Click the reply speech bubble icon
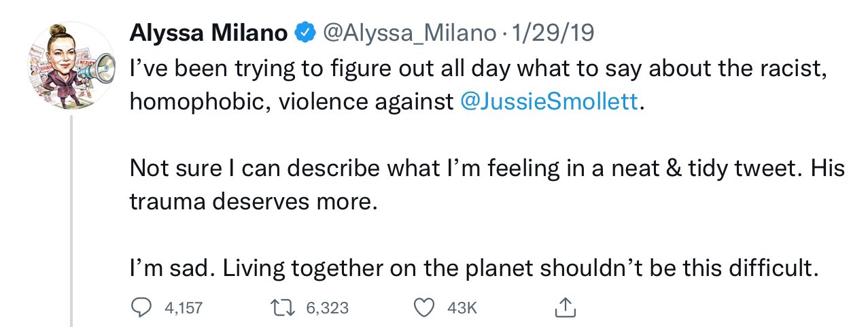Image resolution: width=868 pixels, height=327 pixels. click(x=141, y=309)
